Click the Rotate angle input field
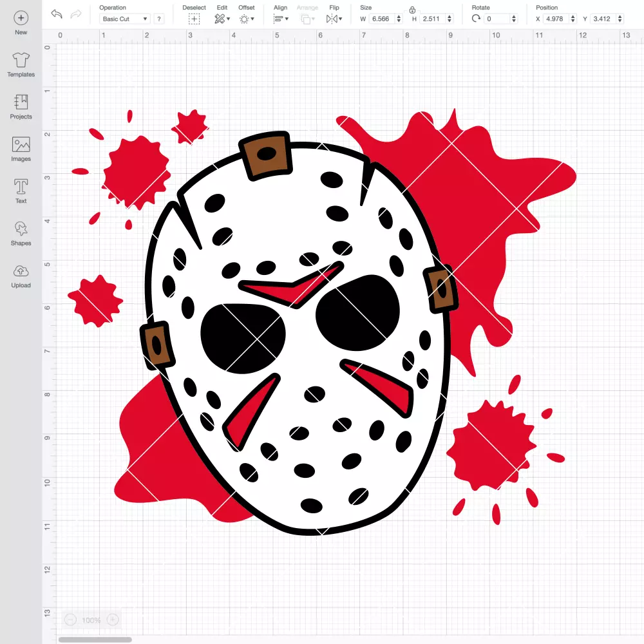Viewport: 644px width, 644px height. pos(497,19)
